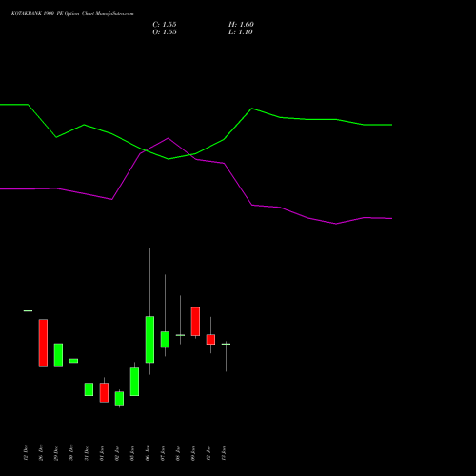The width and height of the screenshot is (476, 476).
Task: Select the low value L: 1.10
Action: (241, 32)
